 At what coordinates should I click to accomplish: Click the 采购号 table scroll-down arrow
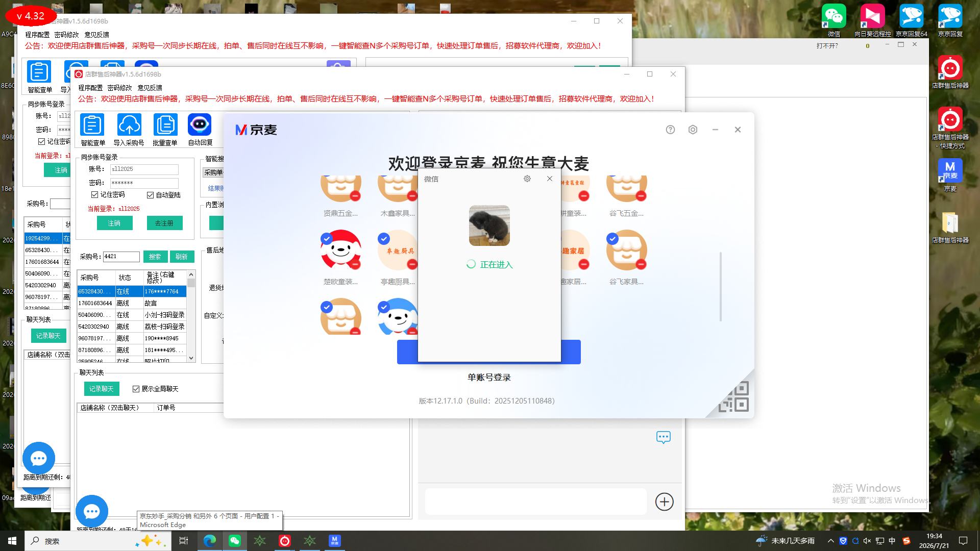pyautogui.click(x=191, y=358)
